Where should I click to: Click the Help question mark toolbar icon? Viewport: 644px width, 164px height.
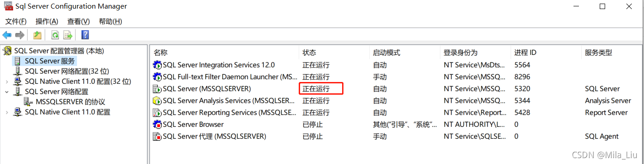point(85,35)
